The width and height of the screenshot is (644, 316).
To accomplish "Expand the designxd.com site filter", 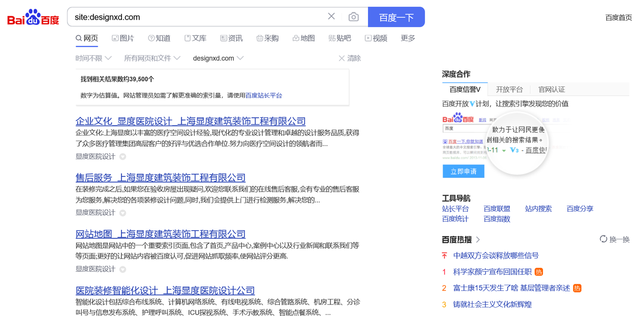I will [x=218, y=58].
